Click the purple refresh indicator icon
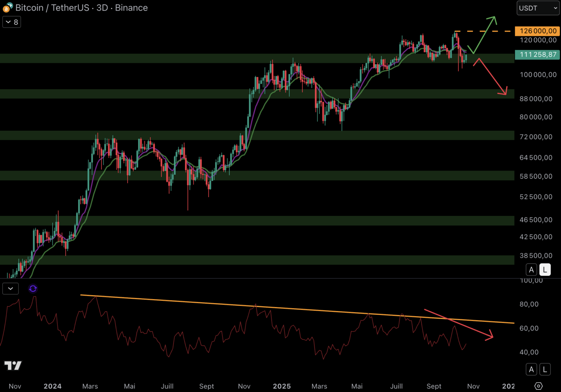561x392 pixels. point(33,289)
